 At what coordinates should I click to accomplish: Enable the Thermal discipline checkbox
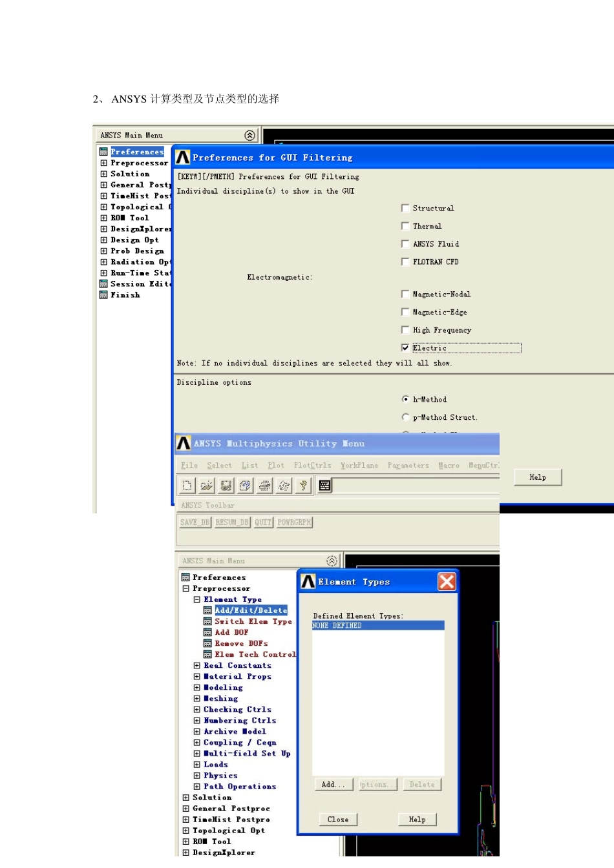tap(405, 226)
